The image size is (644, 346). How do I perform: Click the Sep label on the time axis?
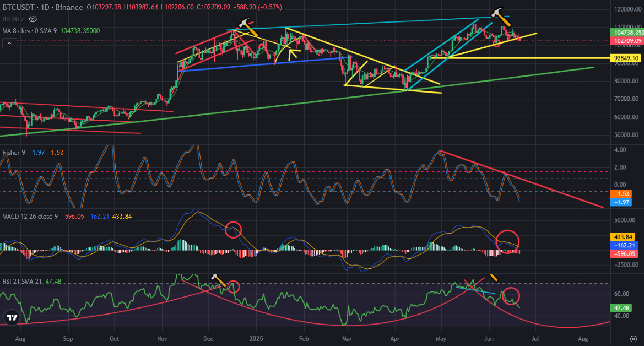click(x=68, y=339)
